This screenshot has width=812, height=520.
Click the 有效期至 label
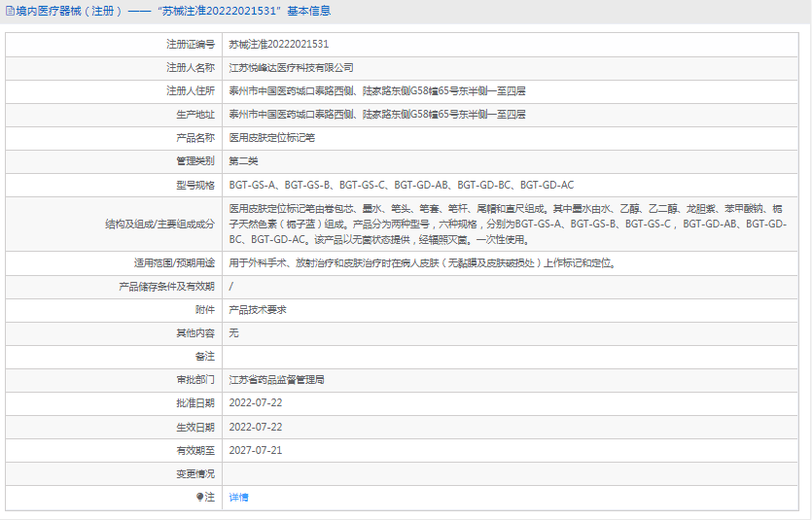point(195,451)
